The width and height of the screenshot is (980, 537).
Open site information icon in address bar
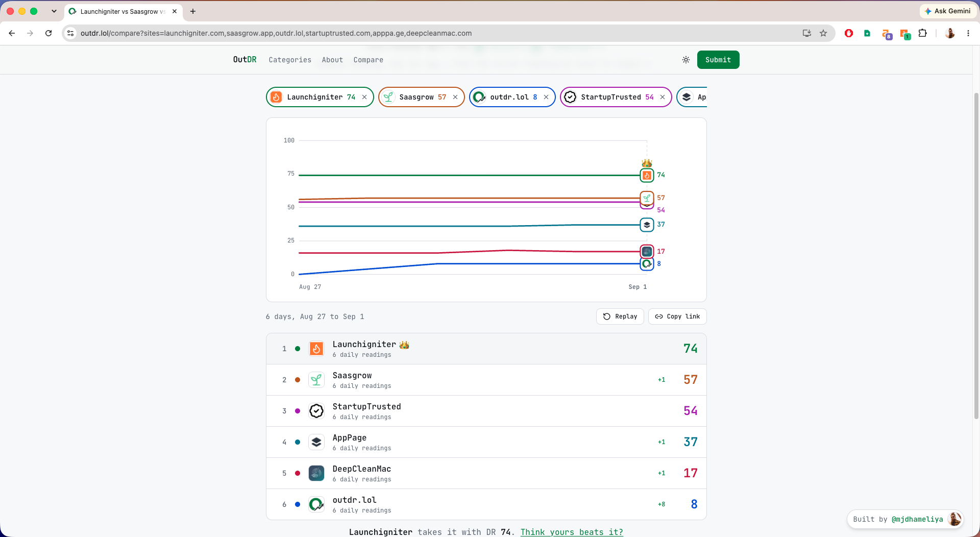click(x=70, y=33)
